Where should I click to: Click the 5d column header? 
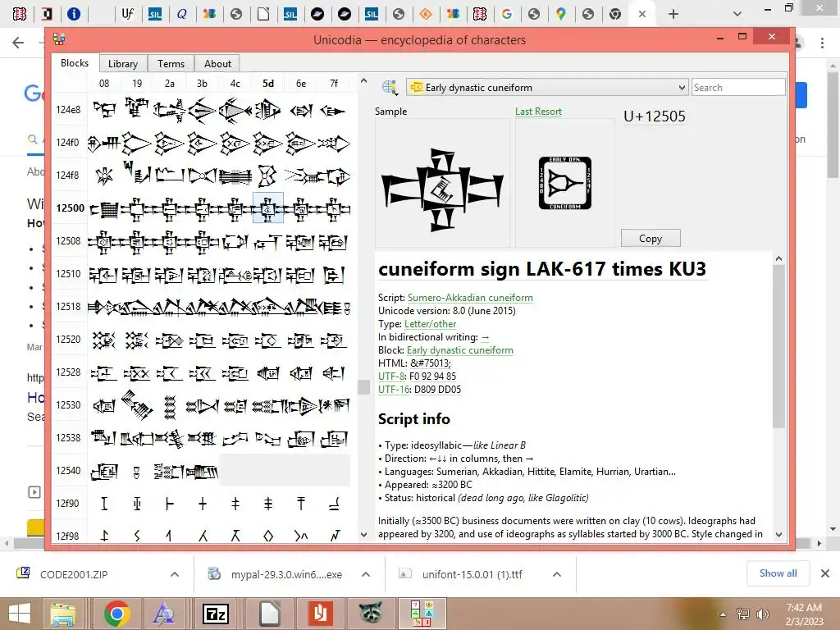268,84
